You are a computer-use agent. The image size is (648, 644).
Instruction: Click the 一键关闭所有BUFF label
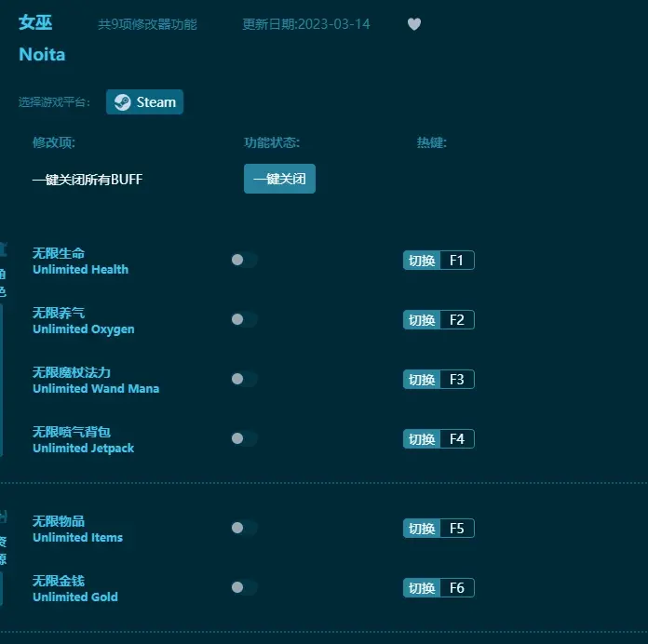88,180
